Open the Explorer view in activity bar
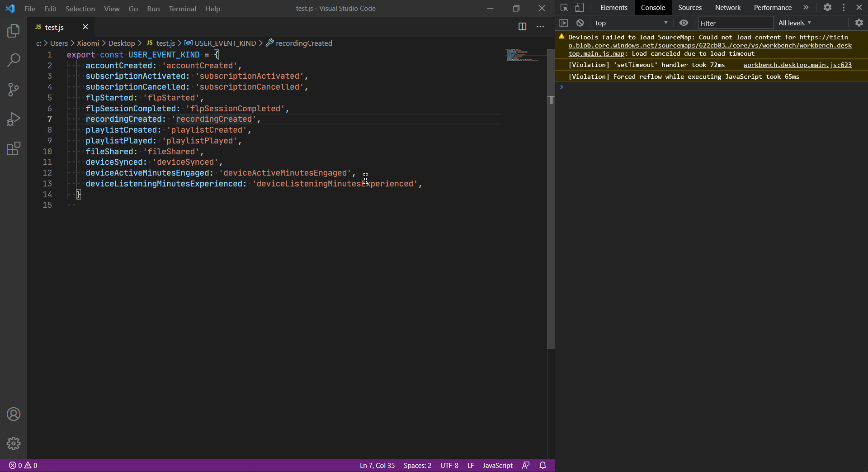Image resolution: width=868 pixels, height=472 pixels. pos(14,31)
